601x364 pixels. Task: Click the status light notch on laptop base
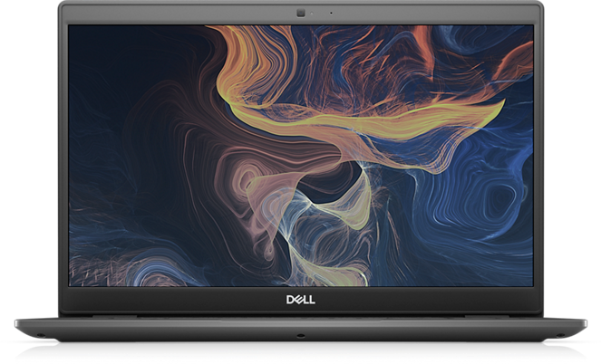pyautogui.click(x=300, y=334)
